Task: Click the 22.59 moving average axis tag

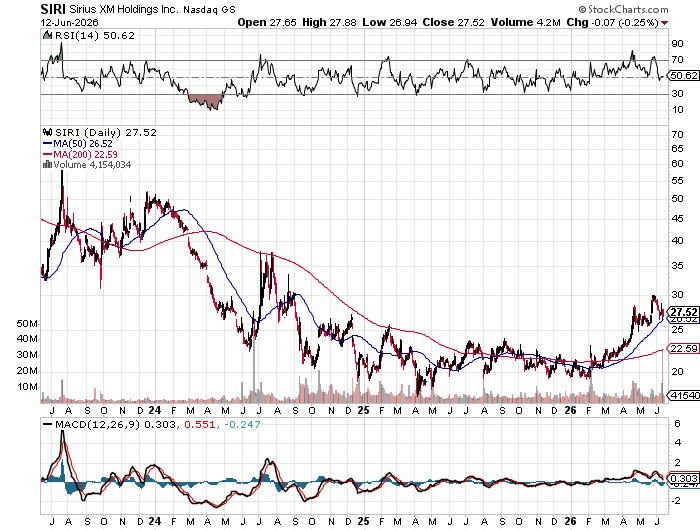Action: pos(683,348)
